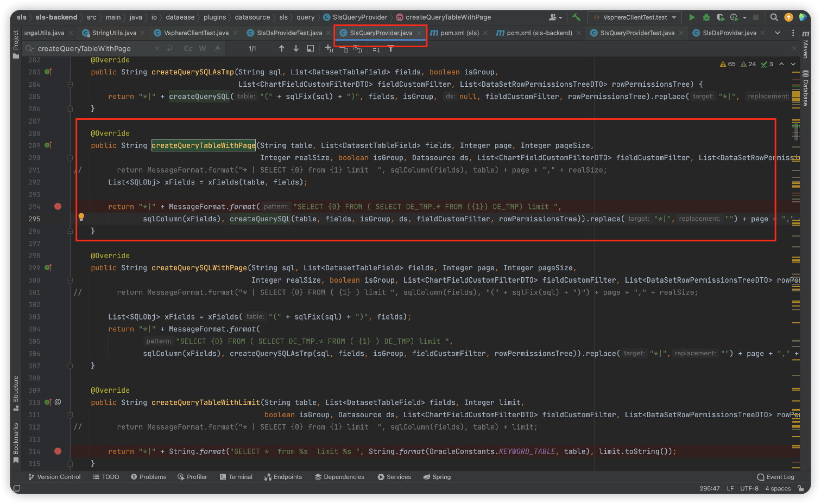Run VsphereClientTest.test with the green play icon

pyautogui.click(x=692, y=17)
